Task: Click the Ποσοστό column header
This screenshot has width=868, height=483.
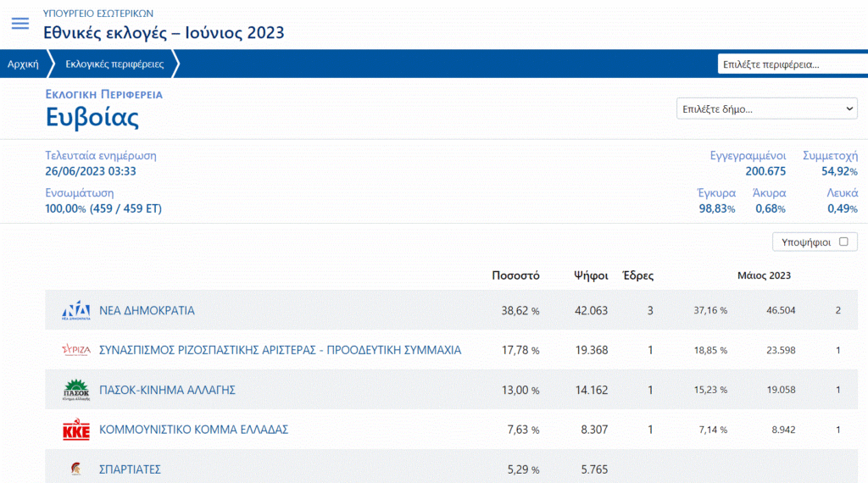Action: click(x=515, y=275)
